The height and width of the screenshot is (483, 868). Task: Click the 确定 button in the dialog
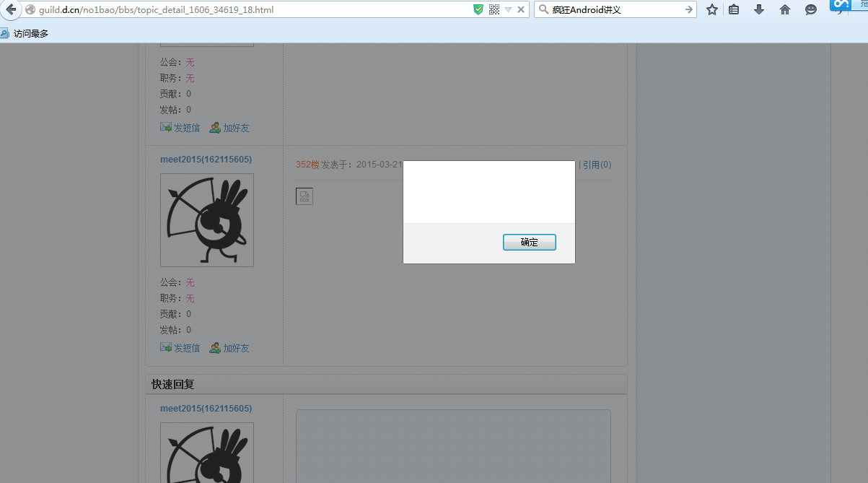[x=530, y=243]
